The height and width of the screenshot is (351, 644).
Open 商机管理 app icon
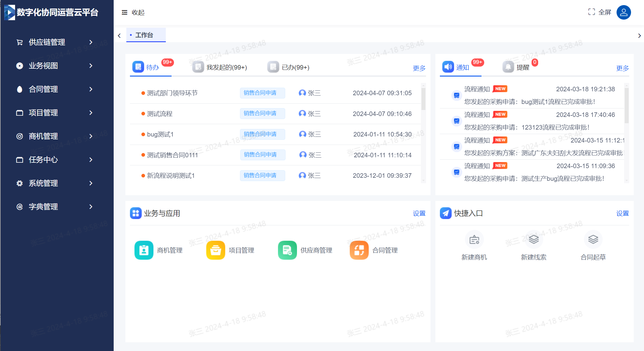pos(144,250)
